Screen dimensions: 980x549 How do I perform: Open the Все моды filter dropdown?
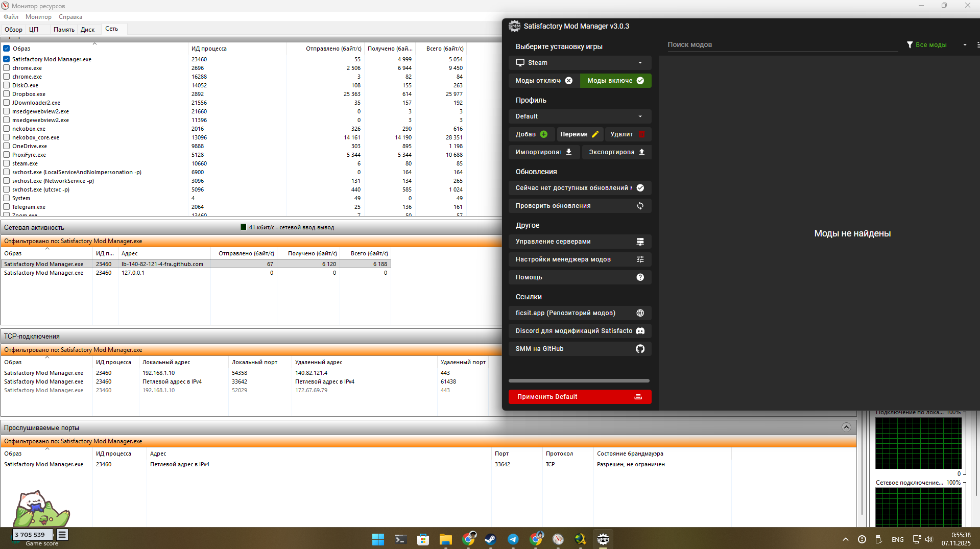click(x=937, y=45)
